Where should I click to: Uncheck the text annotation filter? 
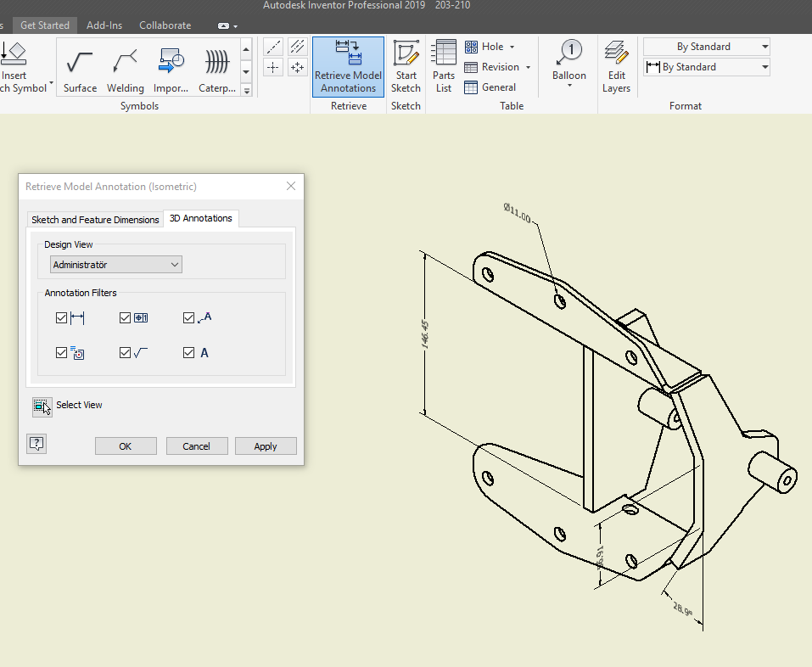coord(188,352)
